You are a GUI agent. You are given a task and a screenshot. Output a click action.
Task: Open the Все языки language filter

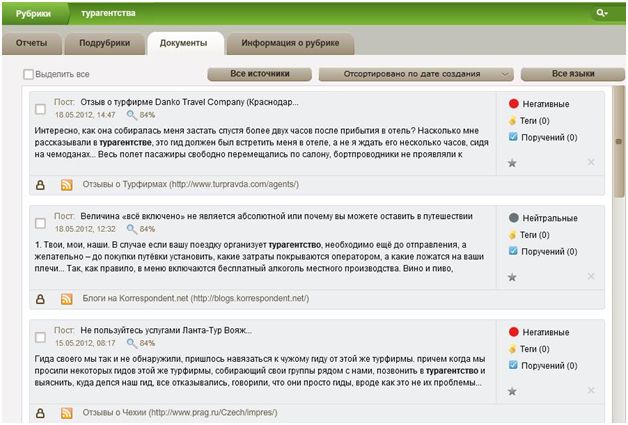tap(573, 74)
